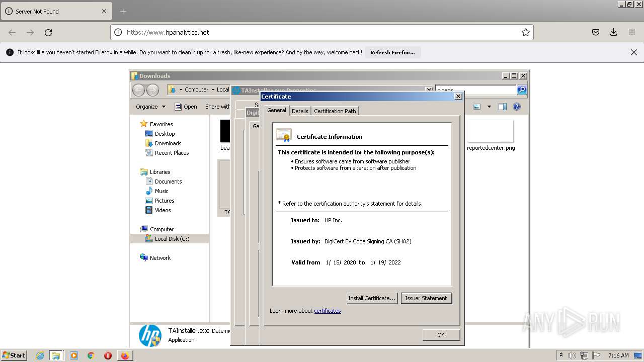Image resolution: width=644 pixels, height=362 pixels.
Task: Open the Pocket save icon
Action: coord(596,32)
